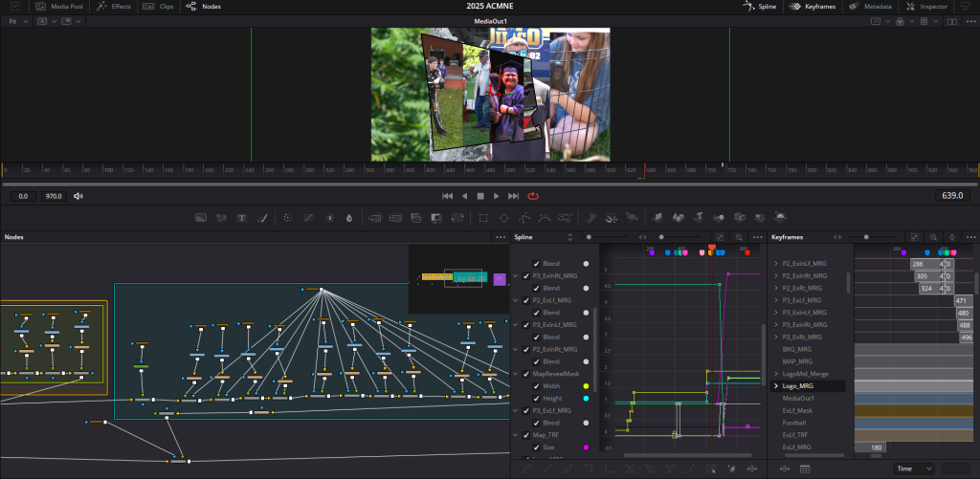The width and height of the screenshot is (980, 479).
Task: Toggle the Width spline checkbox
Action: click(x=536, y=386)
